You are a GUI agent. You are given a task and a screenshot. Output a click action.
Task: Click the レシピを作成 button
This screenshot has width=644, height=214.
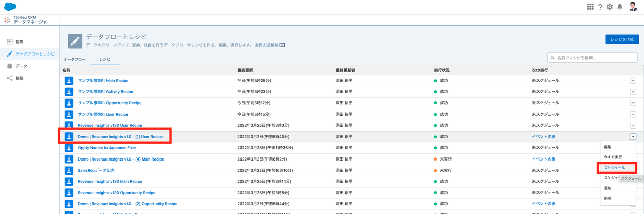coord(622,39)
